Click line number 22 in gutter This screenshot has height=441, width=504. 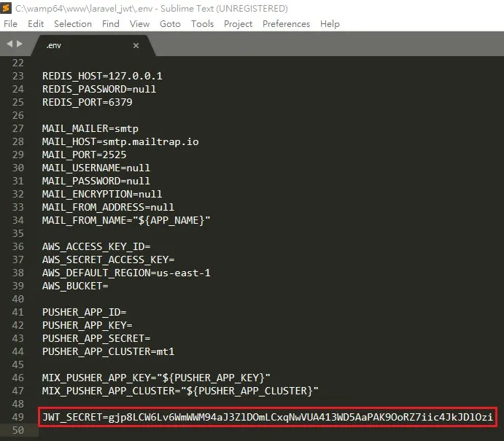18,63
